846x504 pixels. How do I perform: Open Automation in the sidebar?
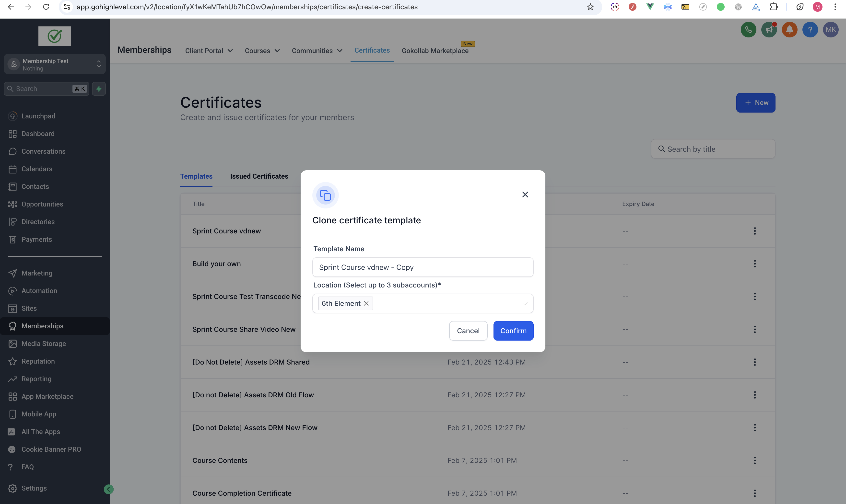[39, 291]
